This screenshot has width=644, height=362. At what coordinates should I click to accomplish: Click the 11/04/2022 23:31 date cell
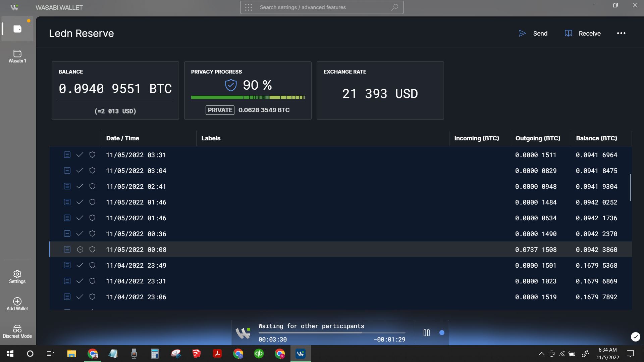136,281
